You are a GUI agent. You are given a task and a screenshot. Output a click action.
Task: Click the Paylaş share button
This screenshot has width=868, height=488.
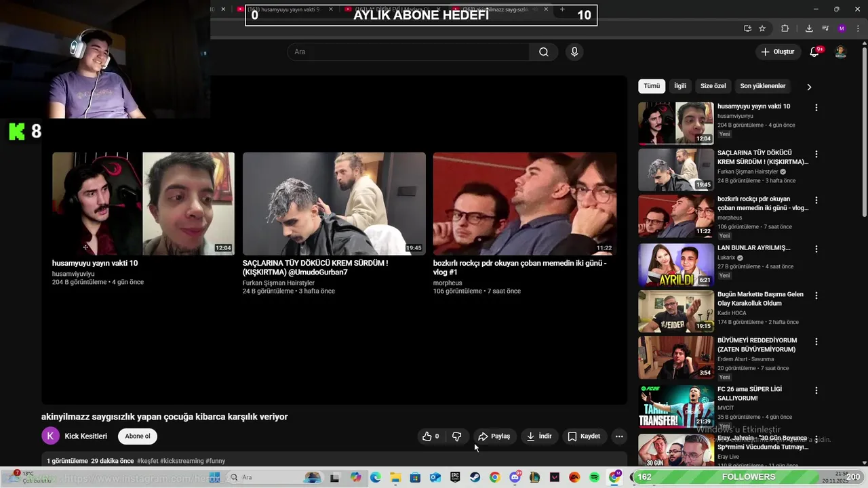pos(494,436)
